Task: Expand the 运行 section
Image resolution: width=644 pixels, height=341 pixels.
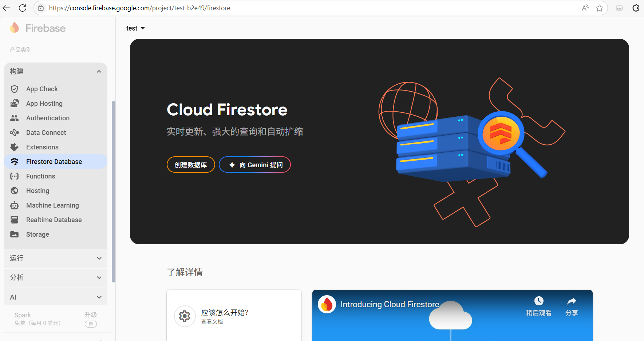Action: pos(99,258)
